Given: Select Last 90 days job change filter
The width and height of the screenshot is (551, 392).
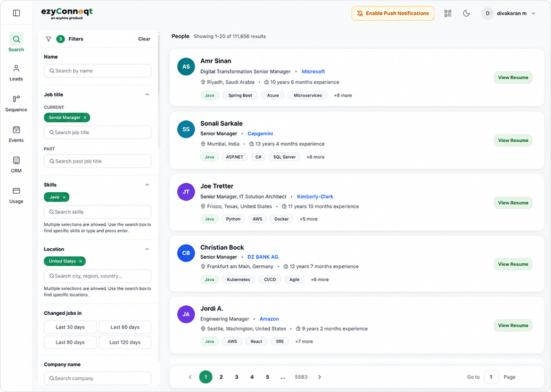Looking at the screenshot, I should pyautogui.click(x=70, y=342).
